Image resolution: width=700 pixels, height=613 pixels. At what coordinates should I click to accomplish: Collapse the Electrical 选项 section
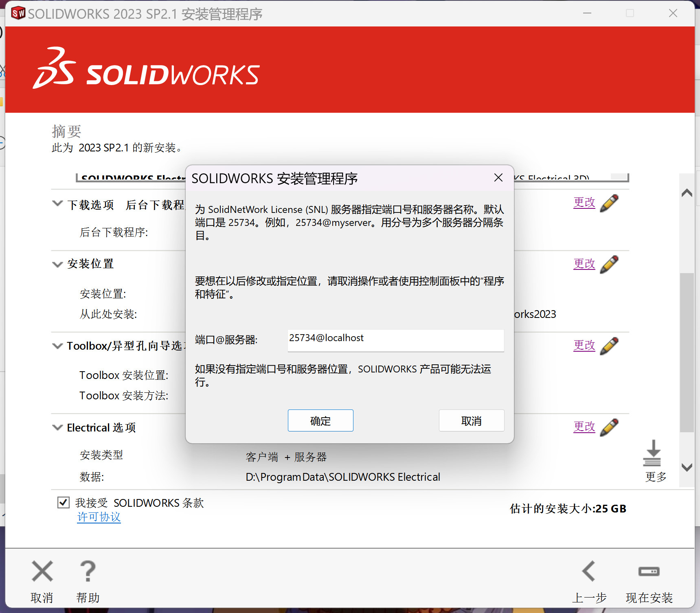point(57,427)
